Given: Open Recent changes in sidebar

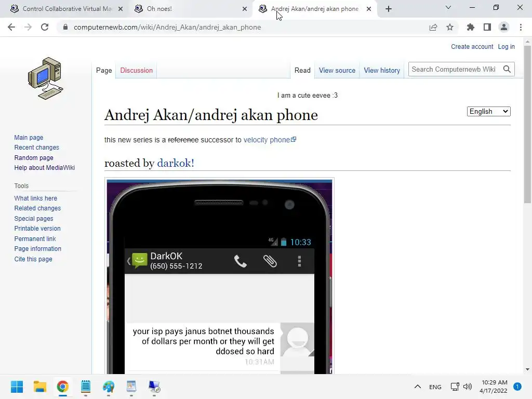Looking at the screenshot, I should (37, 147).
